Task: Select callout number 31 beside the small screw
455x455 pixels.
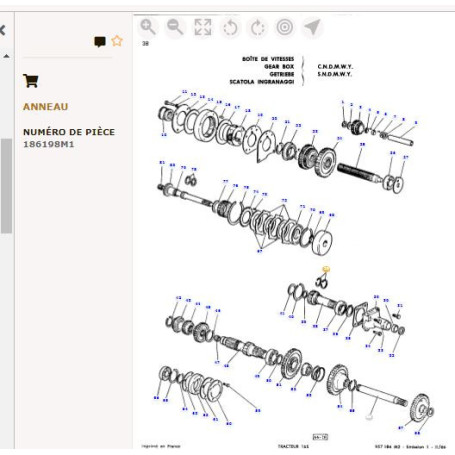Action: tap(400, 305)
